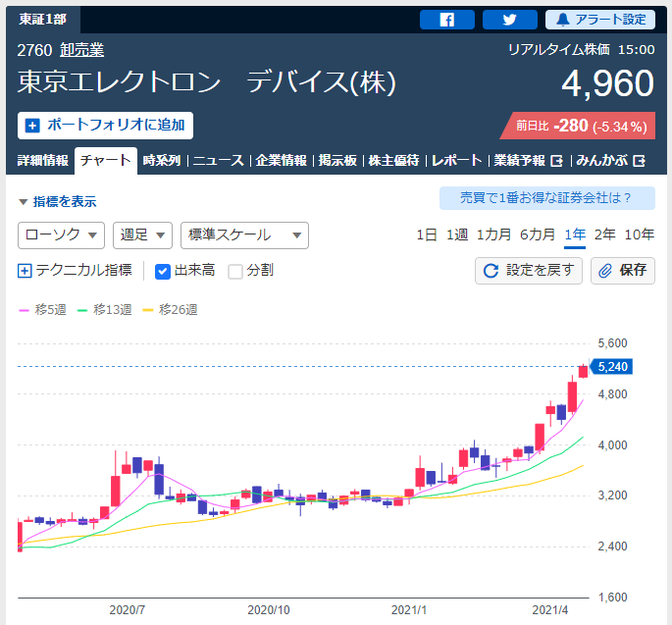Expand テクニカル指標 options
The width and height of the screenshot is (672, 625).
(75, 270)
